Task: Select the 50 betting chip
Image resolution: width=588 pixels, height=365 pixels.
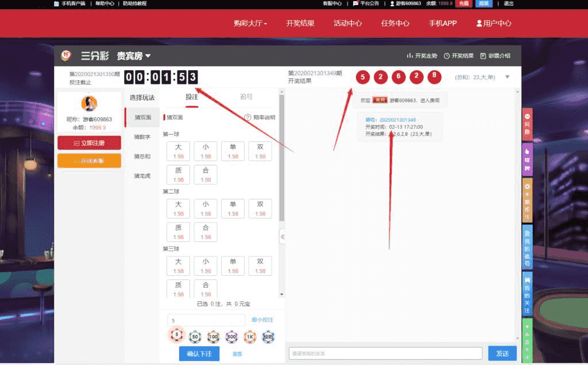Action: point(195,336)
